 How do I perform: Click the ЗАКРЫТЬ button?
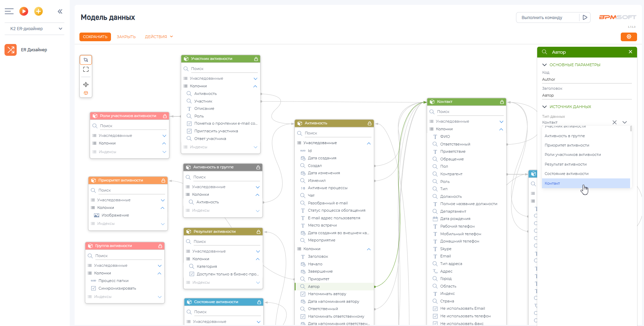pos(126,37)
